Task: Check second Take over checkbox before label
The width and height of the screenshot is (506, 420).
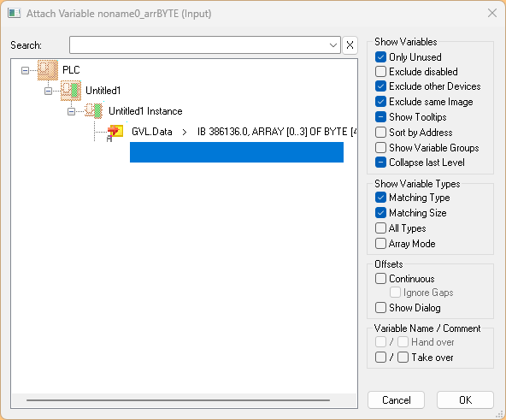Action: click(403, 358)
